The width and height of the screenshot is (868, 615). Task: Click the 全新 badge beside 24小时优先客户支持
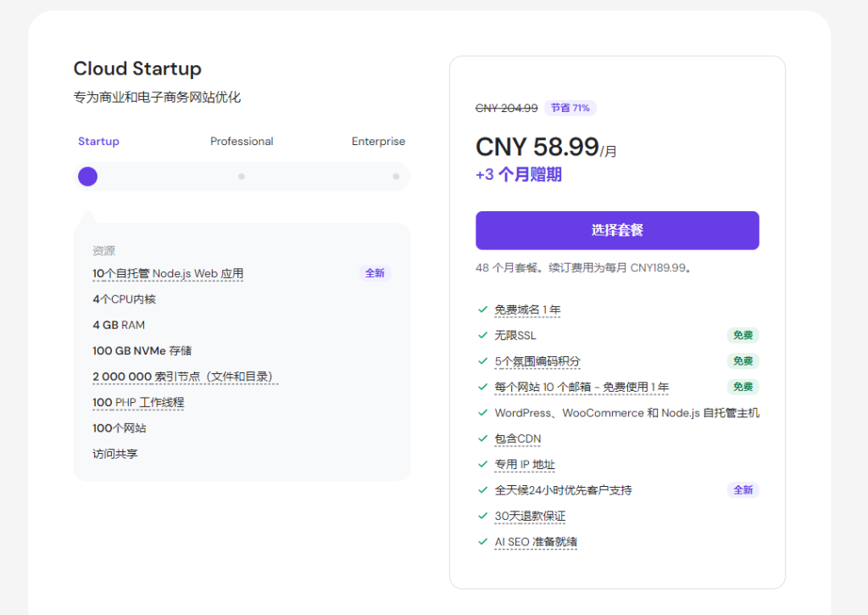tap(743, 489)
